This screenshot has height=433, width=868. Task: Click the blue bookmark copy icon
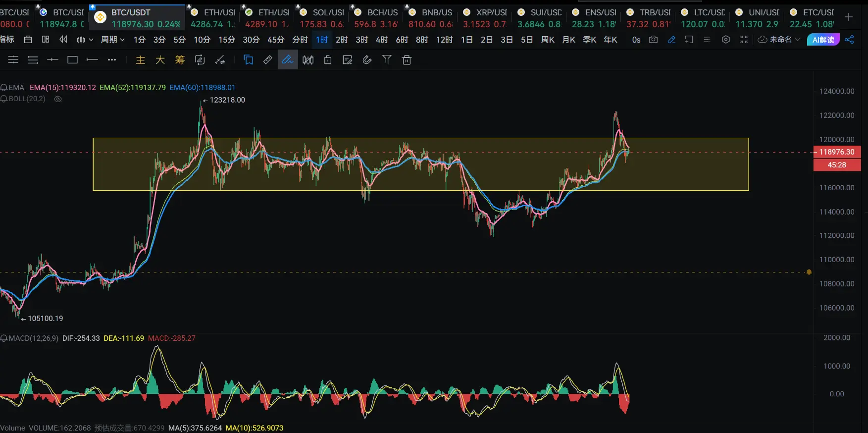click(x=249, y=60)
